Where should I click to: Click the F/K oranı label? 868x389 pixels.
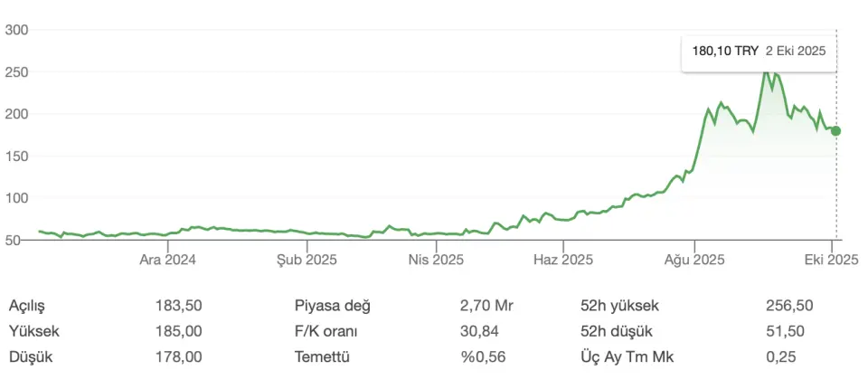click(328, 331)
